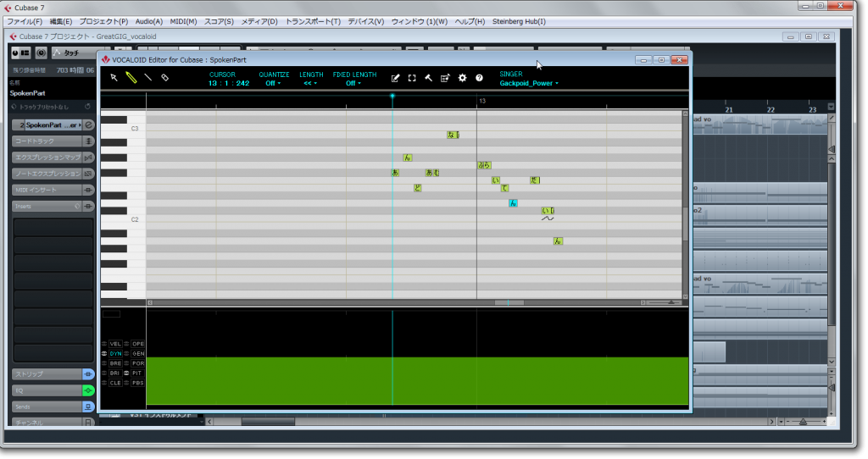The image size is (868, 459).
Task: Open Steinberg Hub(1) menu
Action: tap(519, 21)
